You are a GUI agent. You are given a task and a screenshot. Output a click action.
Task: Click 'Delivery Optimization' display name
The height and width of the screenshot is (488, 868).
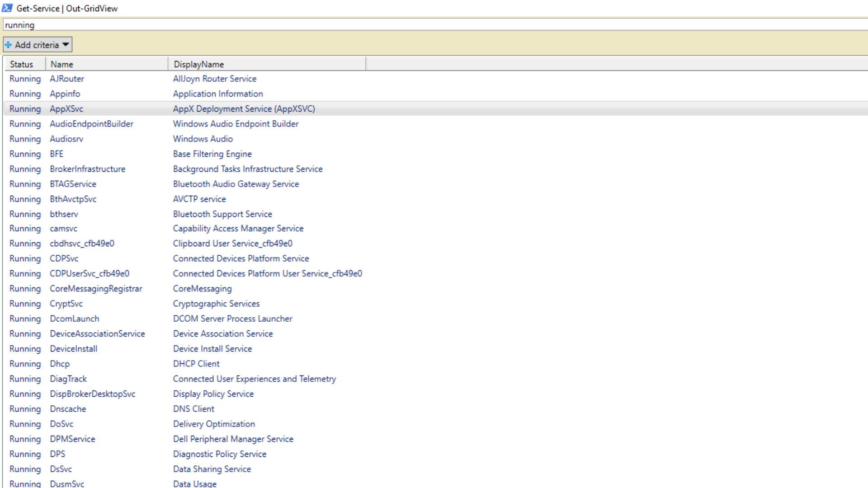214,424
